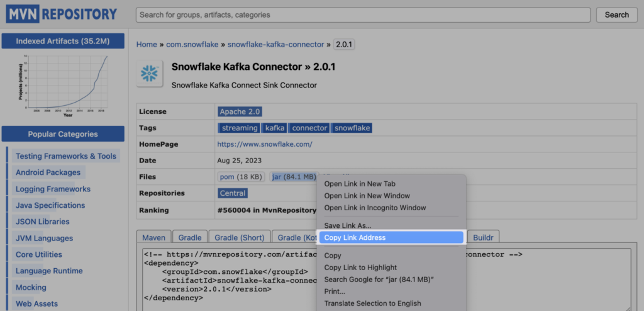Click the Snowflake Kafka Connector logo icon

[x=150, y=73]
